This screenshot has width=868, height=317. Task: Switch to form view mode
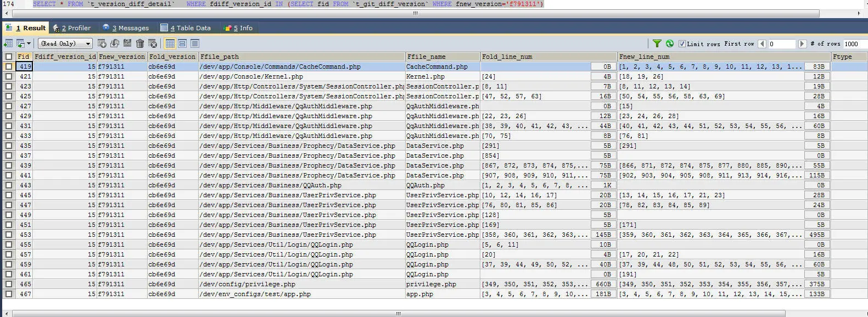click(x=182, y=43)
